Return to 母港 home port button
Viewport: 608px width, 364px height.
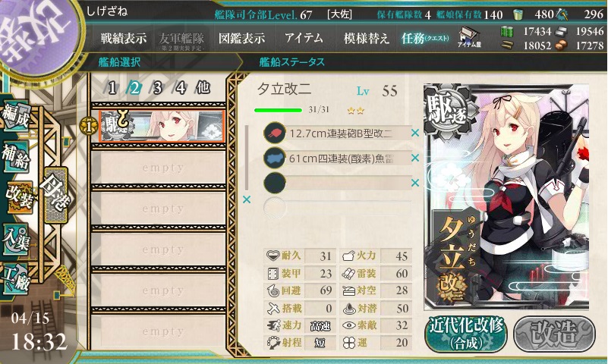pos(56,196)
